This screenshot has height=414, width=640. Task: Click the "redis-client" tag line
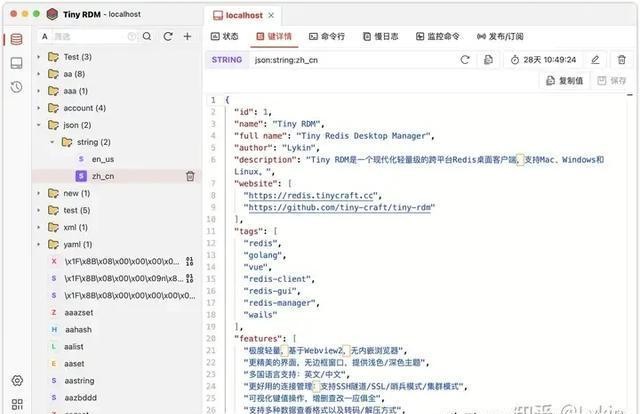point(279,279)
